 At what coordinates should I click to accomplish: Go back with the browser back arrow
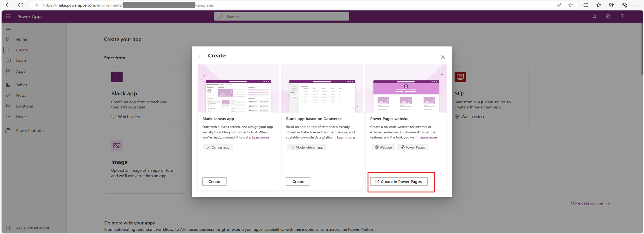coord(8,5)
